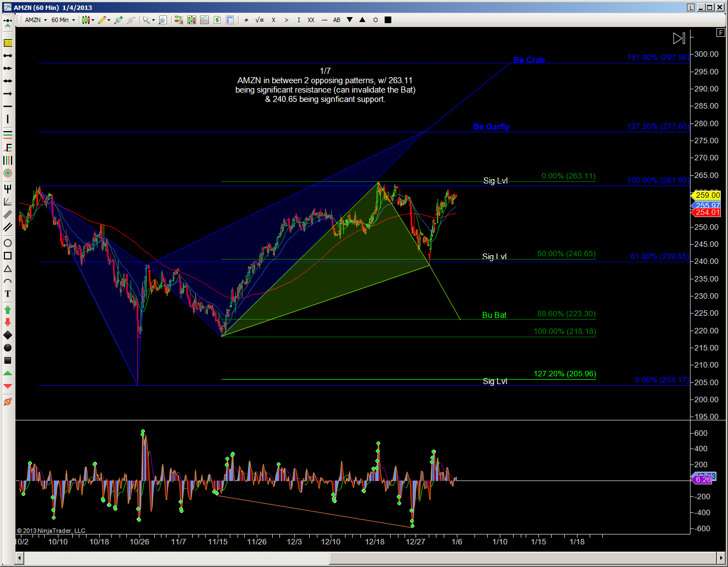Image resolution: width=728 pixels, height=567 pixels.
Task: Click the remove drawing objects icon
Action: tap(8, 402)
